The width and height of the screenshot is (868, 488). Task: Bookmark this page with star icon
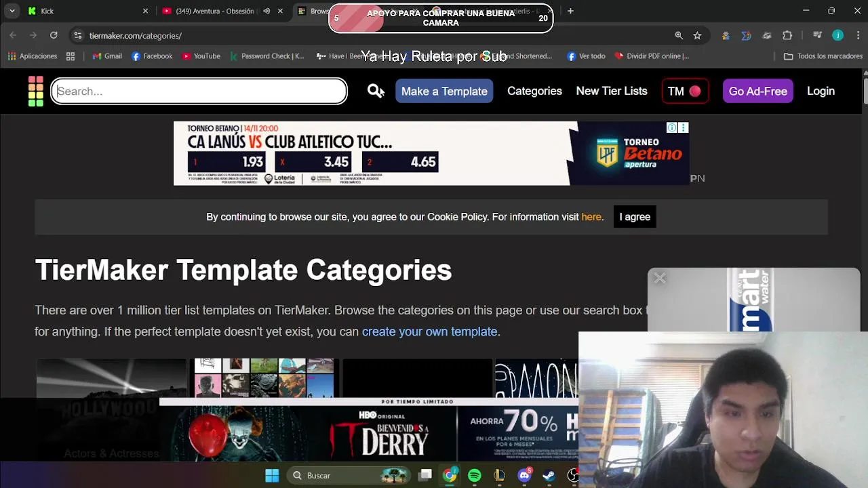click(x=697, y=35)
